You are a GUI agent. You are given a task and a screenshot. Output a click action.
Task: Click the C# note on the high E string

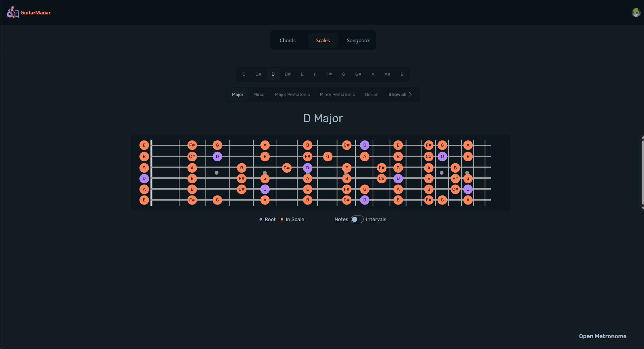click(x=347, y=145)
